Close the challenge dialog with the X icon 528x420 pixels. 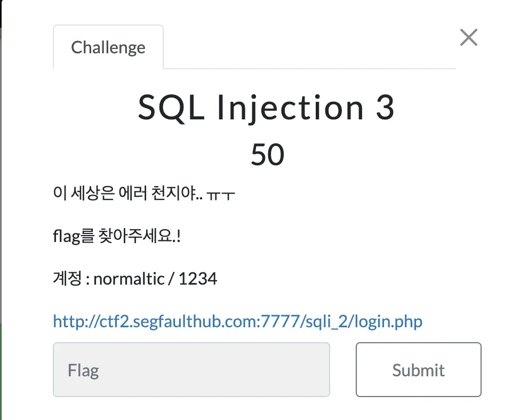tap(469, 37)
